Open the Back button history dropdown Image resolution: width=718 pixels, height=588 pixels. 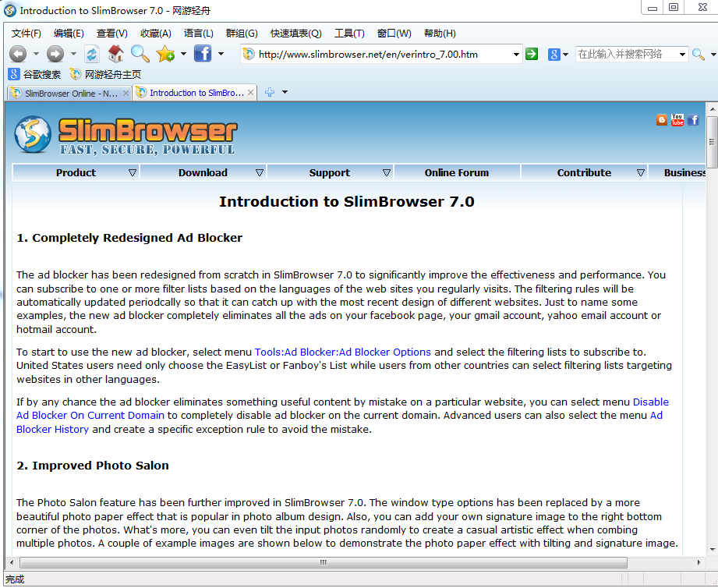click(36, 54)
